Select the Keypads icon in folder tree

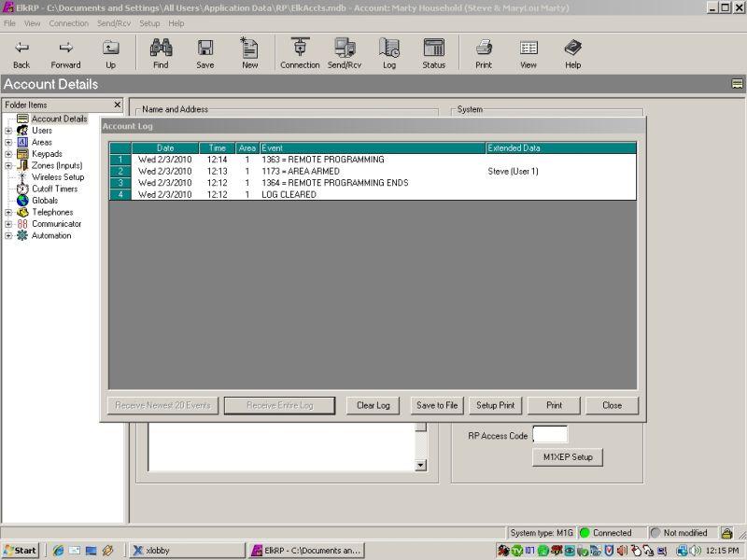(22, 154)
